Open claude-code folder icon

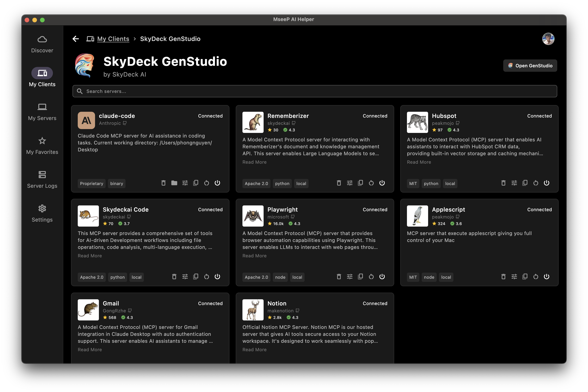click(x=174, y=183)
